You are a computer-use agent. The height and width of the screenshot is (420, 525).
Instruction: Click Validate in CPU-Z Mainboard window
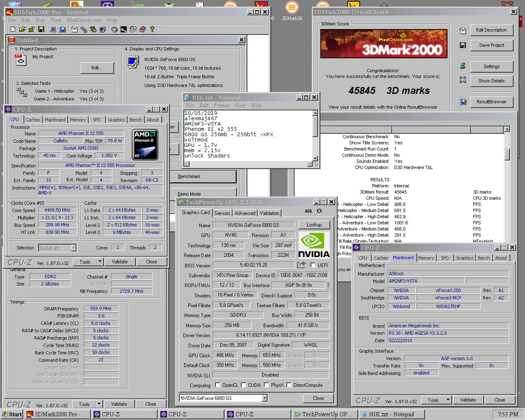pyautogui.click(x=468, y=400)
